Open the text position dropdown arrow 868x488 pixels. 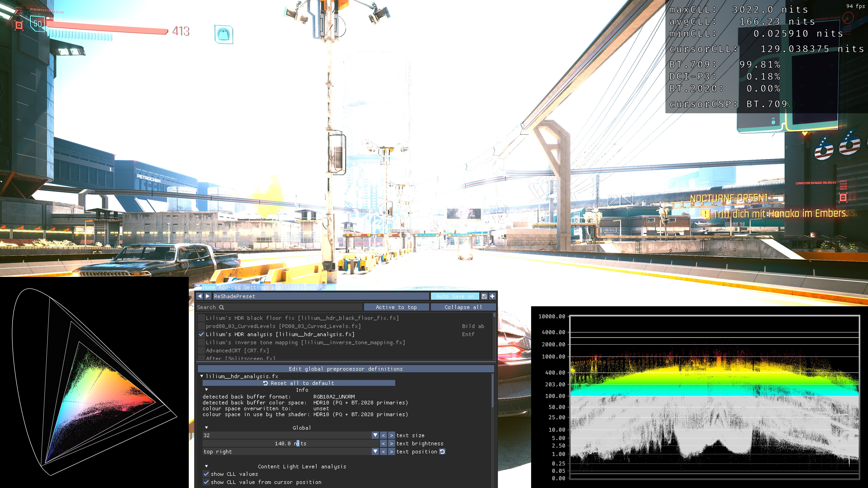tap(375, 452)
